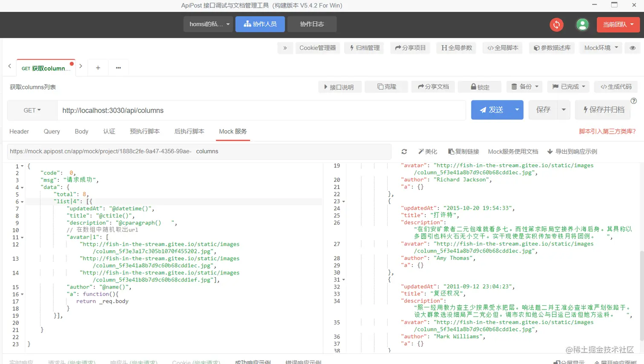Open 归档管理 archive manager
This screenshot has height=364, width=644.
click(365, 48)
